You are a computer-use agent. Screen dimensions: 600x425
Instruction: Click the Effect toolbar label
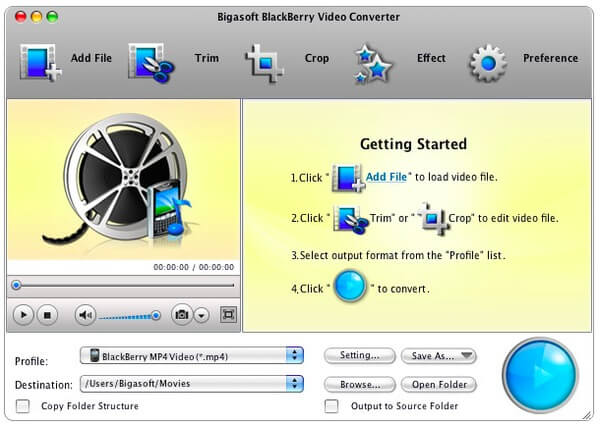pos(431,58)
